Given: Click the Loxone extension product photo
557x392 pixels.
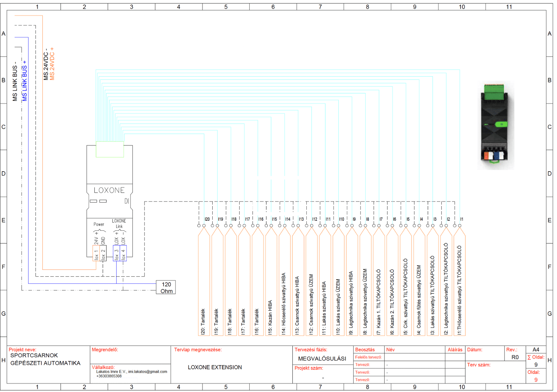Looking at the screenshot, I should click(495, 126).
